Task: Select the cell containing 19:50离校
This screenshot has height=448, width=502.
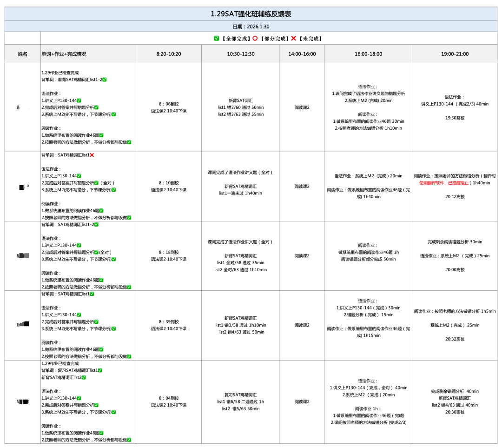Action: (x=455, y=118)
